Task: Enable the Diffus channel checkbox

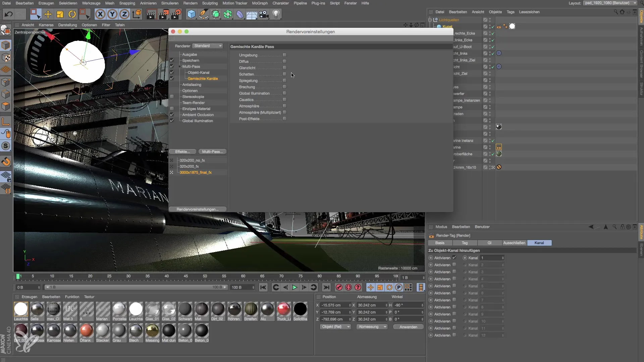Action: 284,61
